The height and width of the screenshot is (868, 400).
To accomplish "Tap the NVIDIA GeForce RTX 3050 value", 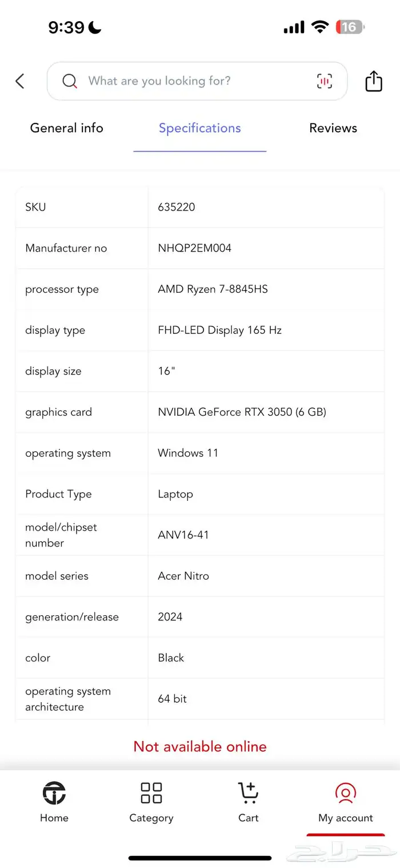I will (x=242, y=412).
